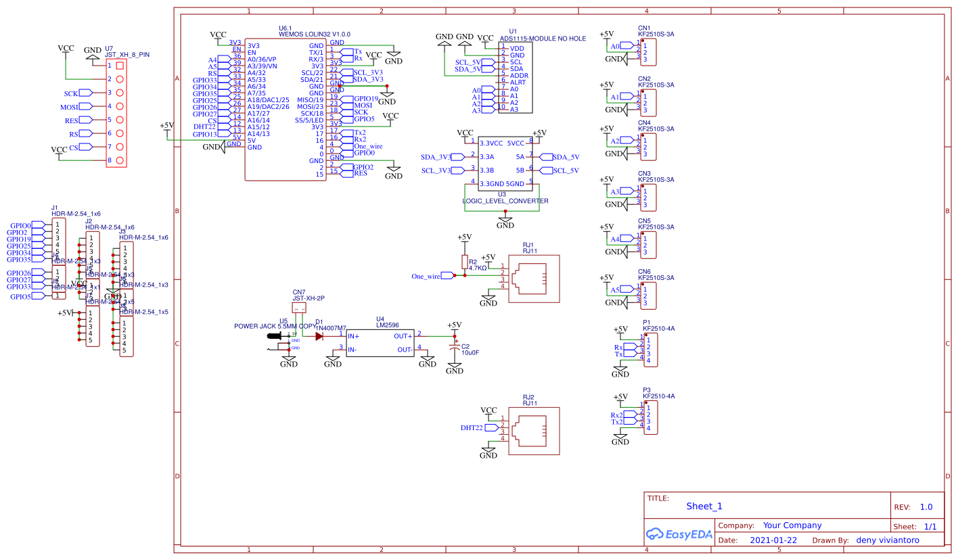Select the U7 JST_XH_8_PIN connector

pos(117,113)
